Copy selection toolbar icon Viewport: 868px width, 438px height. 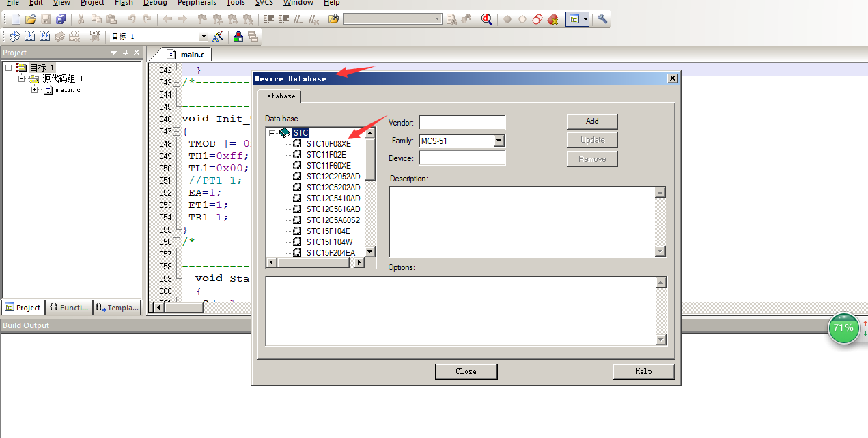tap(96, 19)
